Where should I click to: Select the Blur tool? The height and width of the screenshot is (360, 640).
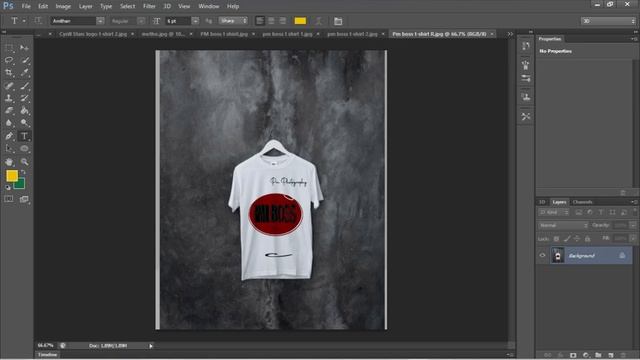(x=9, y=122)
